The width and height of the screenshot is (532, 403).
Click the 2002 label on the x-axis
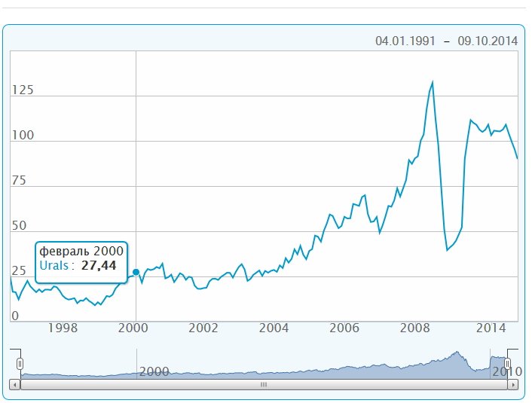[x=203, y=328]
